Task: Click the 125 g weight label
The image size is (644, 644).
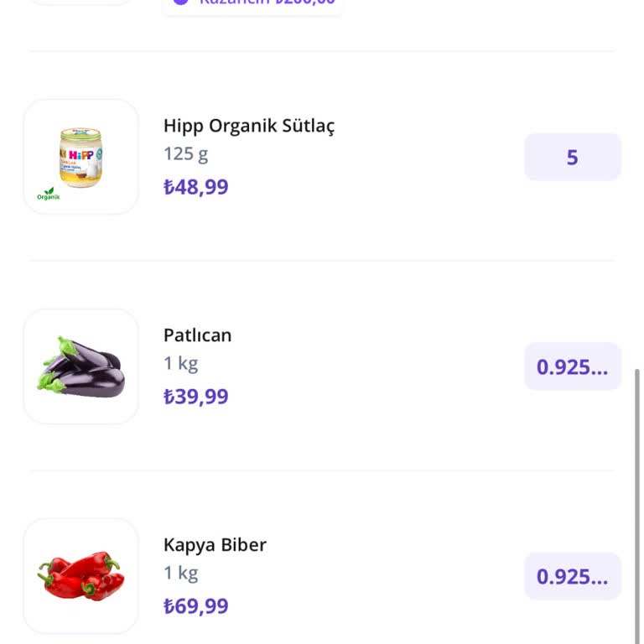Action: [x=185, y=154]
